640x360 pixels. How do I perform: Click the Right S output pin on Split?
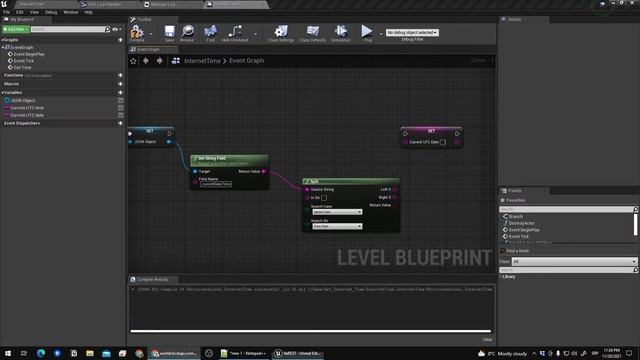[x=395, y=198]
